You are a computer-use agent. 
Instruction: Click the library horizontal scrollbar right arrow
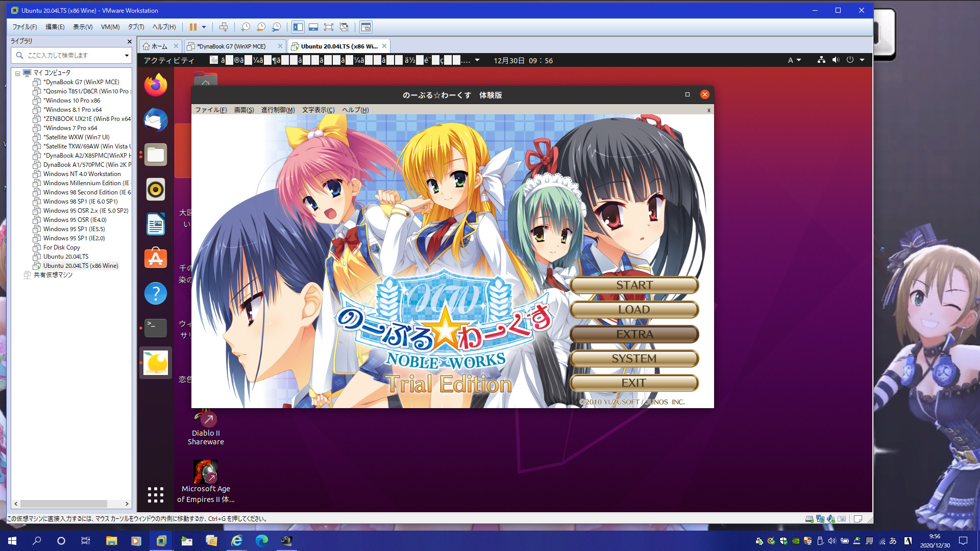coord(127,504)
